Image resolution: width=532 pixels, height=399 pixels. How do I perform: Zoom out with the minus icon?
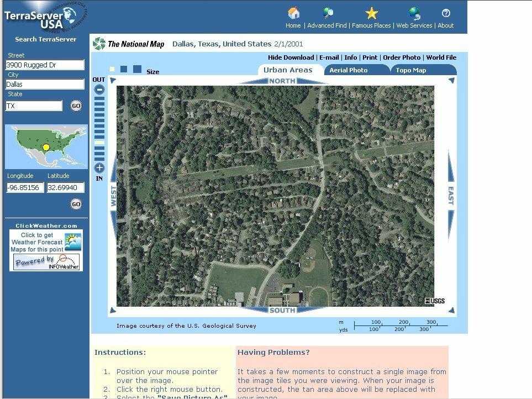99,90
